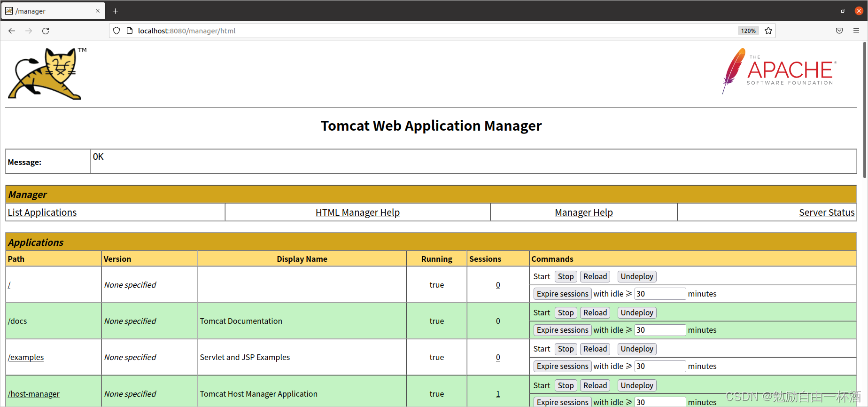Minimize the browser window
The image size is (868, 407).
point(827,11)
